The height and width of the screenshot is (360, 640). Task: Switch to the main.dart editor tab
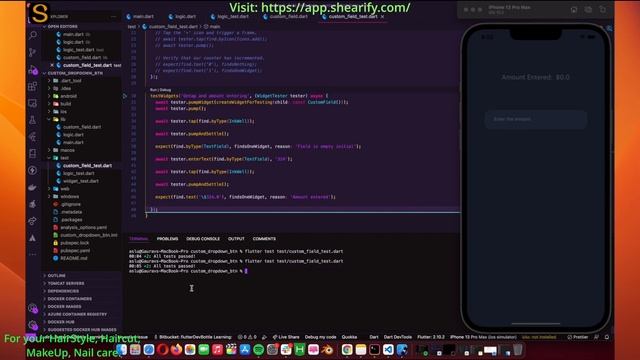pyautogui.click(x=140, y=17)
